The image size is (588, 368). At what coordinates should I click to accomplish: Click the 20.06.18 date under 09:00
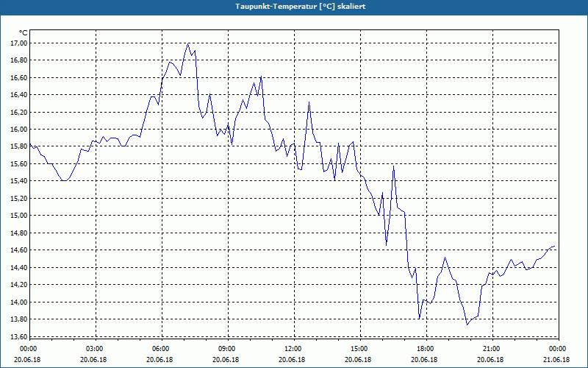(x=226, y=360)
